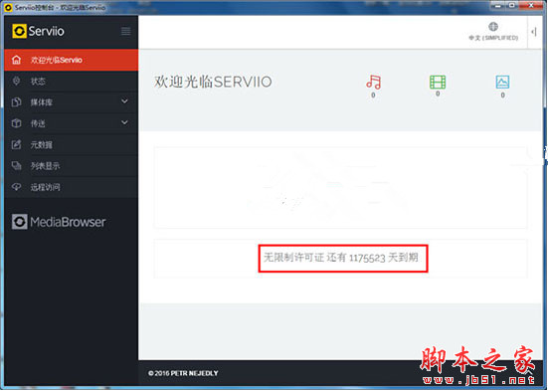Close the Serviio console window
548x392 pixels.
(x=532, y=5)
